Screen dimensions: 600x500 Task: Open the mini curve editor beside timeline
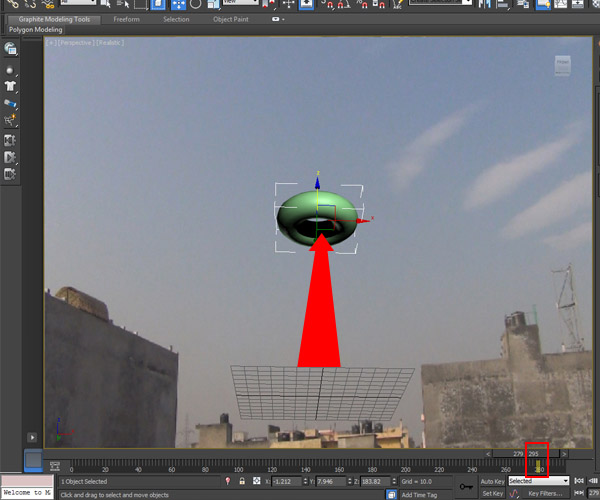(55, 466)
